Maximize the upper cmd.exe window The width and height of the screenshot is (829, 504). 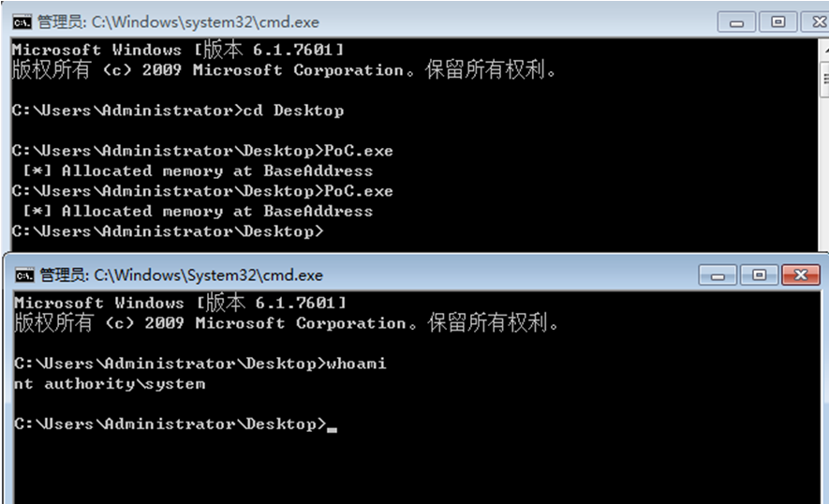[777, 22]
